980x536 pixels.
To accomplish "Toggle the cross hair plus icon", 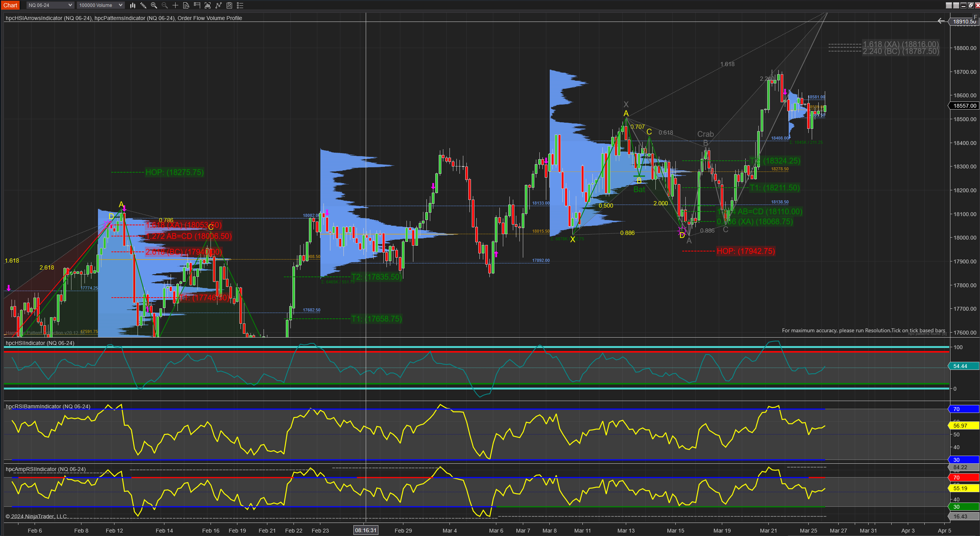I will coord(175,5).
